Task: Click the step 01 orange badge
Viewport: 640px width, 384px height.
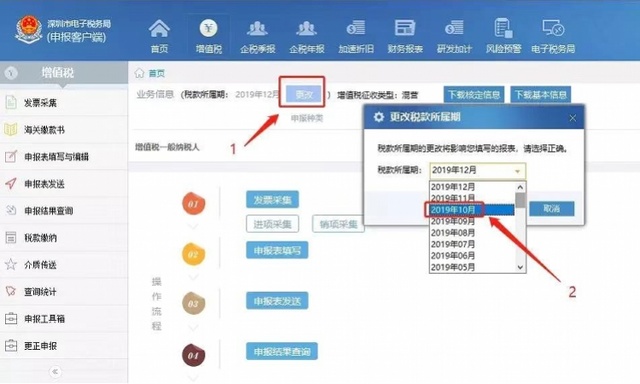Action: tap(193, 203)
